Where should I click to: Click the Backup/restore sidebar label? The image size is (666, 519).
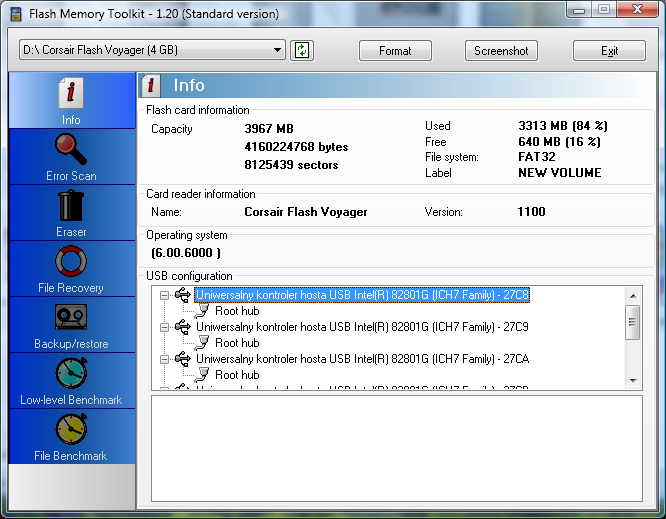(x=71, y=344)
